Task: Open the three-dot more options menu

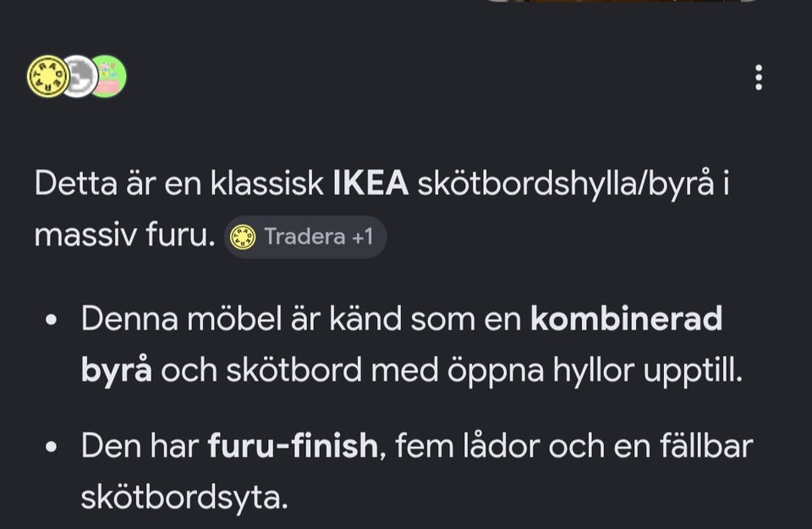Action: (x=759, y=77)
